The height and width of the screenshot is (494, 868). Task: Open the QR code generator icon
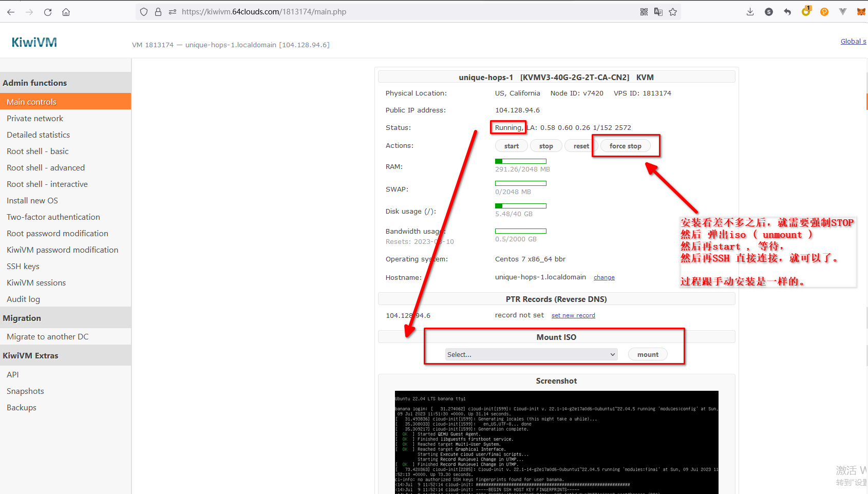[644, 12]
